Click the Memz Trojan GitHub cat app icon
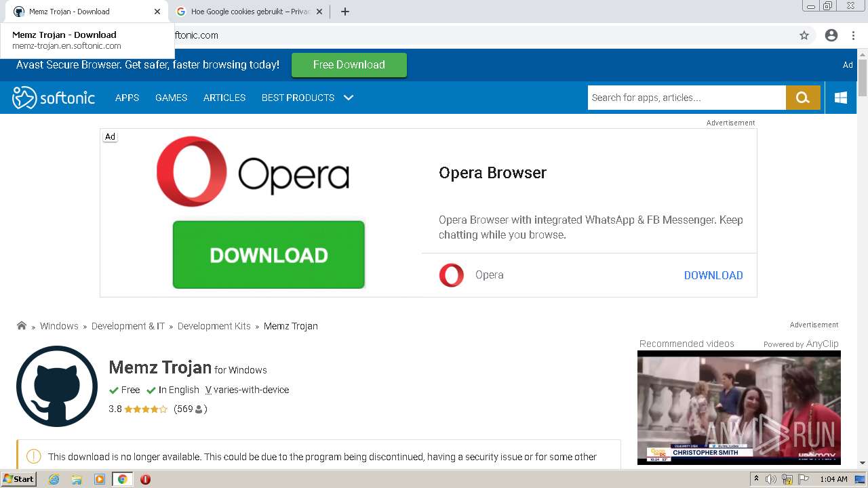 click(x=57, y=386)
